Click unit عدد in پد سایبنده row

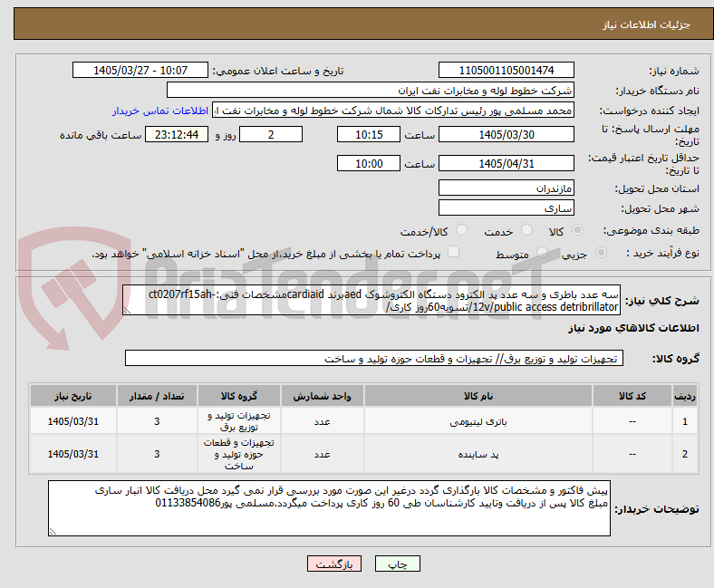tap(323, 454)
